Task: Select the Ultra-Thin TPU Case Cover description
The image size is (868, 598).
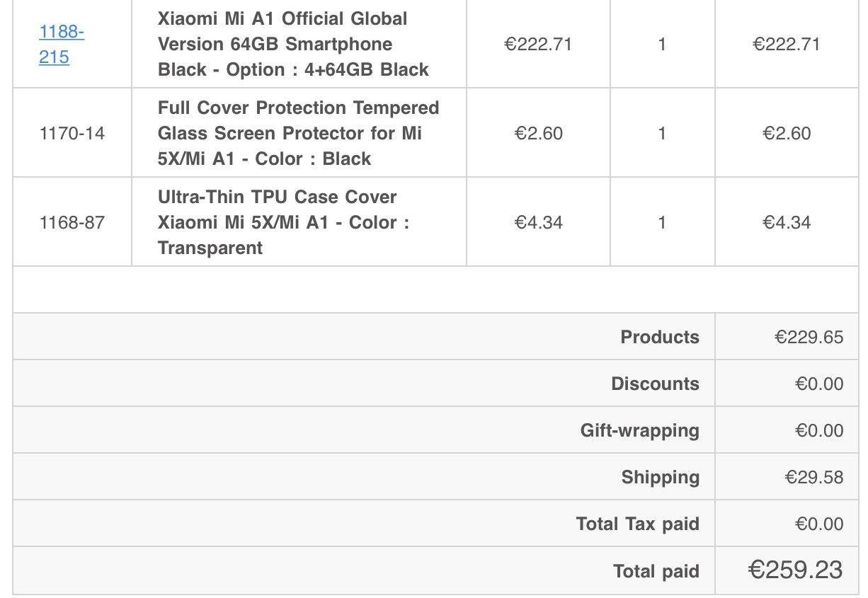Action: pos(283,222)
